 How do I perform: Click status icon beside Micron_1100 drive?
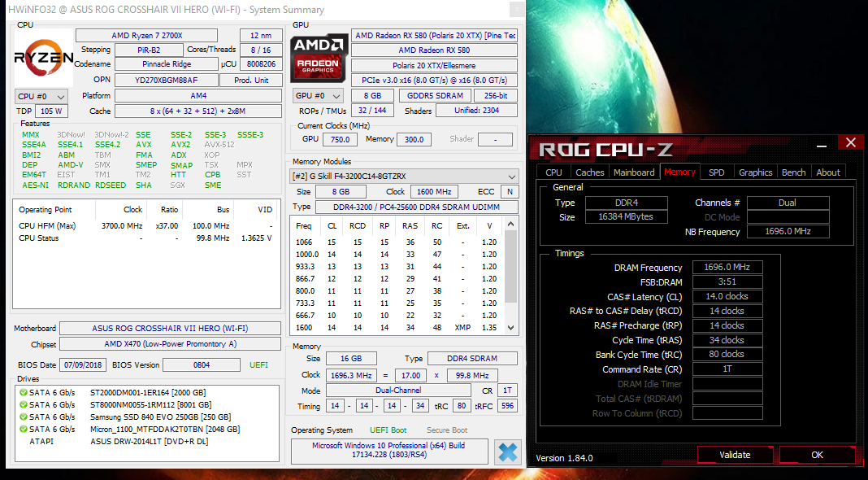tap(23, 429)
